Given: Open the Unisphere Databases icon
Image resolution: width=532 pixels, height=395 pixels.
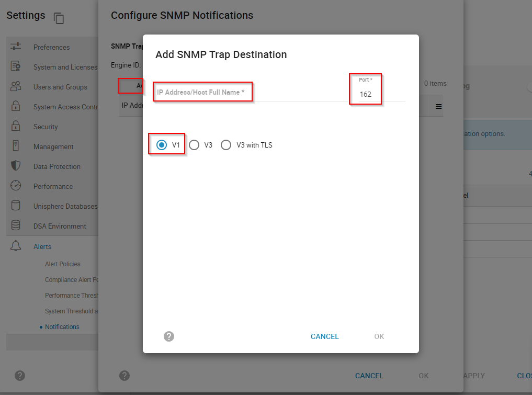Looking at the screenshot, I should pos(17,206).
